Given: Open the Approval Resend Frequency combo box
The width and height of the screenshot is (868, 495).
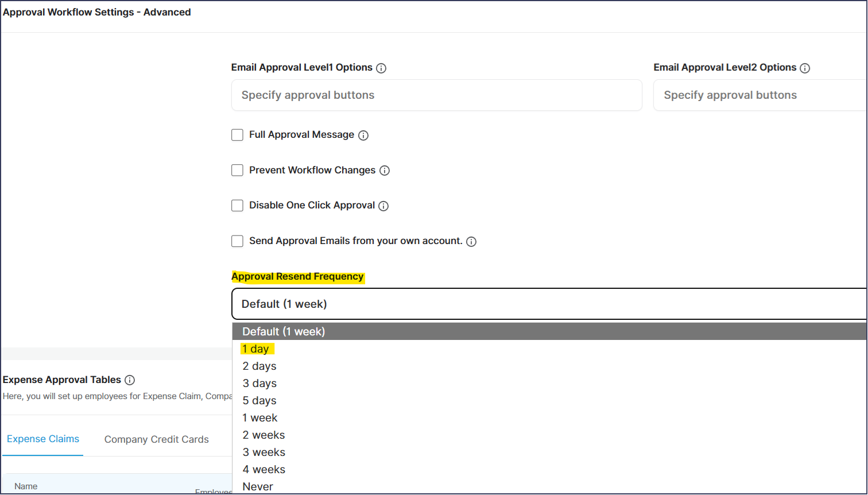Looking at the screenshot, I should pos(549,304).
